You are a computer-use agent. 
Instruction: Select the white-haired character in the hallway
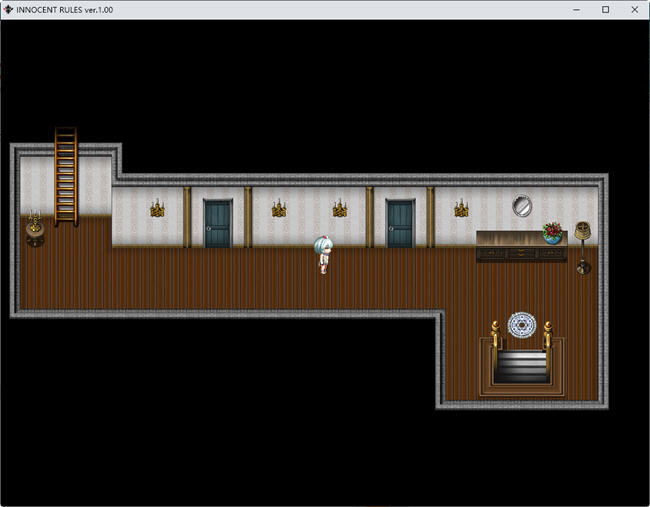pyautogui.click(x=323, y=254)
